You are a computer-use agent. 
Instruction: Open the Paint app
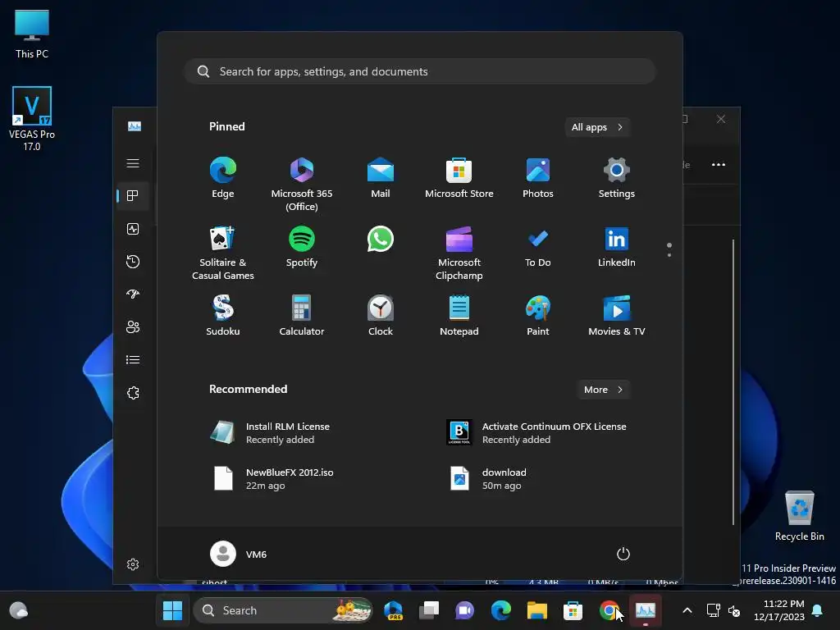[538, 316]
